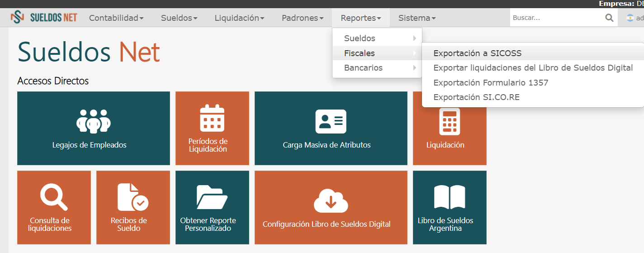Viewport: 644px width, 253px height.
Task: Collapse the Reportes menu
Action: 360,18
